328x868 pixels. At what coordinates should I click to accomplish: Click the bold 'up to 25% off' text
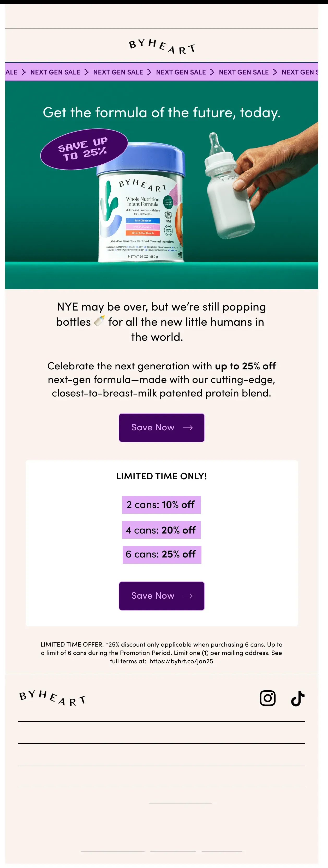point(245,366)
